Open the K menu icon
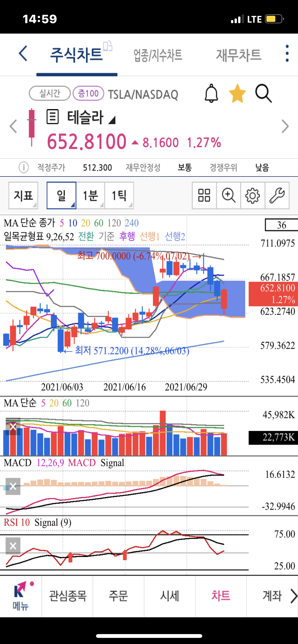The width and height of the screenshot is (298, 644). point(21,596)
